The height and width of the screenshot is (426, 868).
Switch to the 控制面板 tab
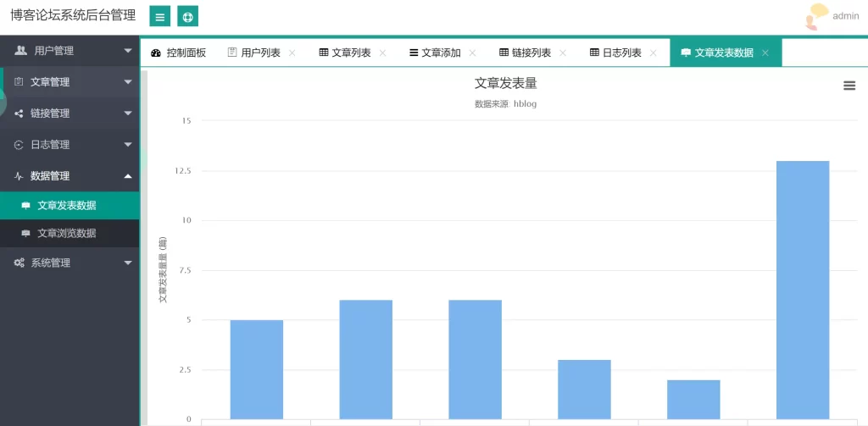179,53
